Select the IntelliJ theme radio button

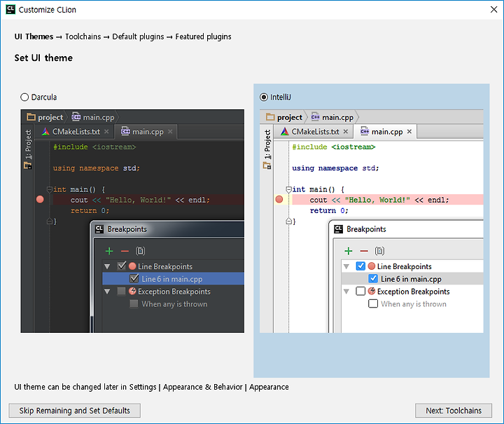pyautogui.click(x=264, y=97)
